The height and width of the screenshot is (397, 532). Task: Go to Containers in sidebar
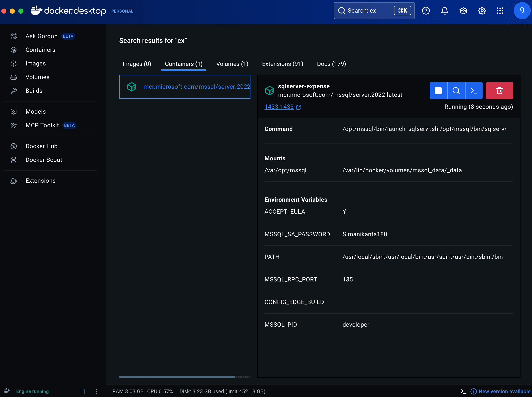point(50,50)
